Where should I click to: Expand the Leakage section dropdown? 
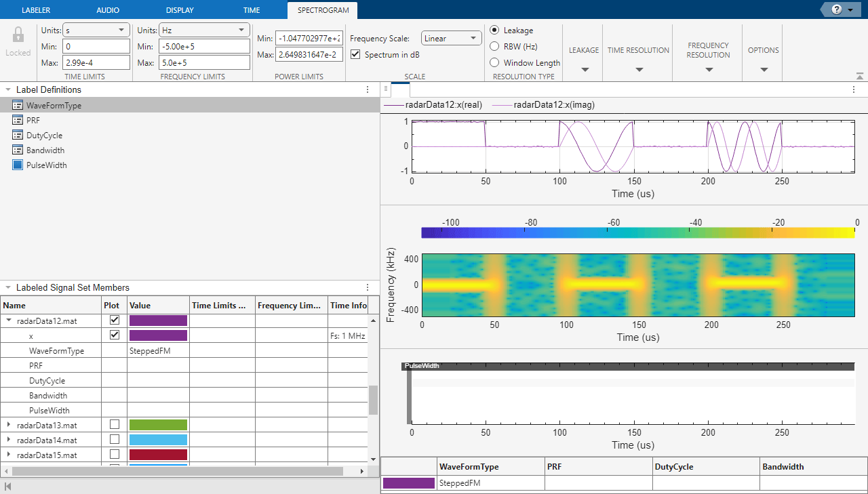[584, 69]
